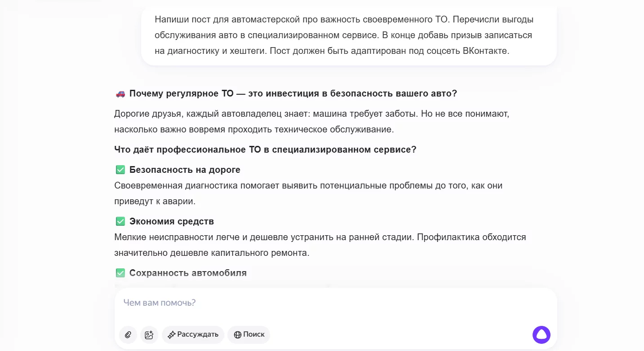Click the subheading "Что даёт профессиональное ТО"
This screenshot has width=644, height=351.
(265, 149)
